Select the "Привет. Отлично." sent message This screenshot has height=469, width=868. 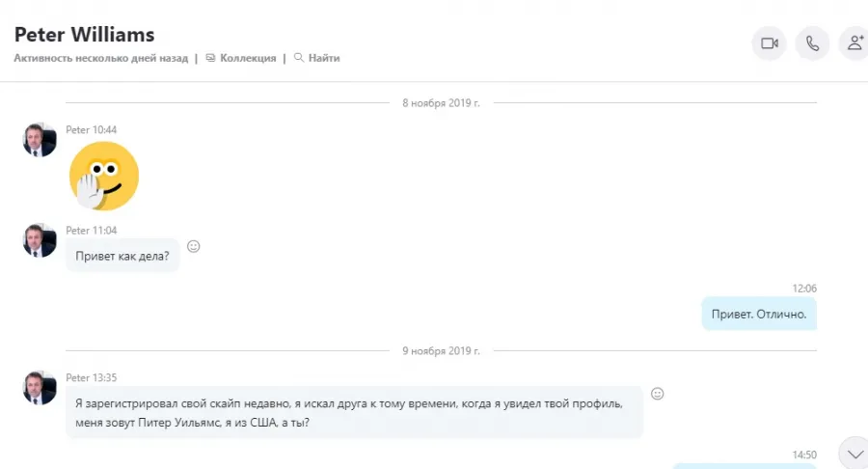pyautogui.click(x=759, y=314)
